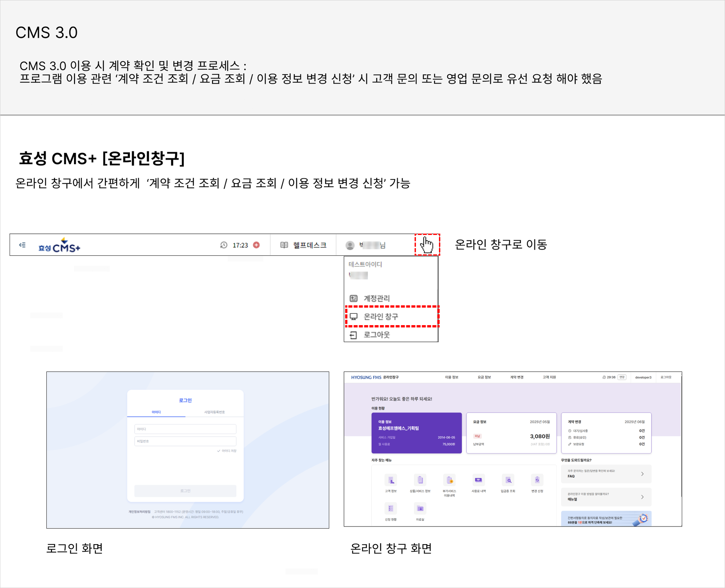Screen dimensions: 725x588
Task: Open the 요금 정보 2025년 05월 card
Action: (511, 433)
